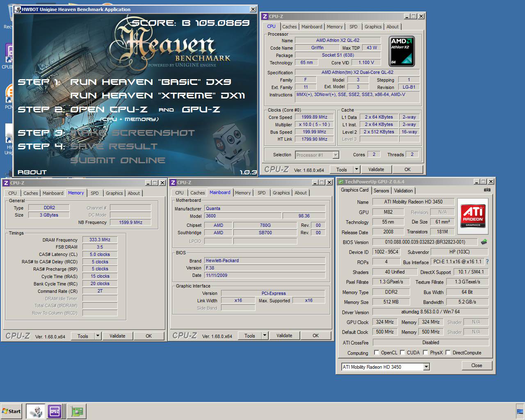The image size is (525, 420).
Task: Open the Start menu
Action: [11, 411]
